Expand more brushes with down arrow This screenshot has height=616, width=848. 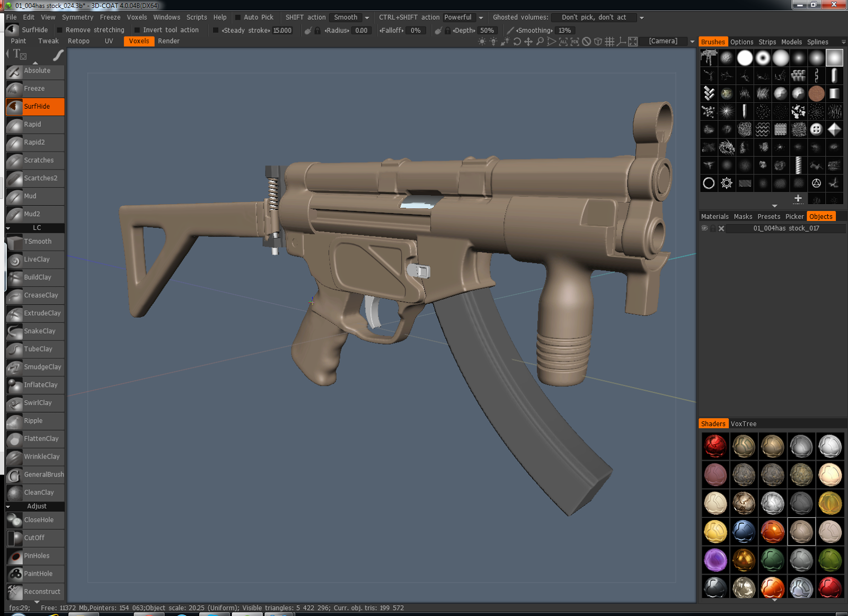point(774,206)
